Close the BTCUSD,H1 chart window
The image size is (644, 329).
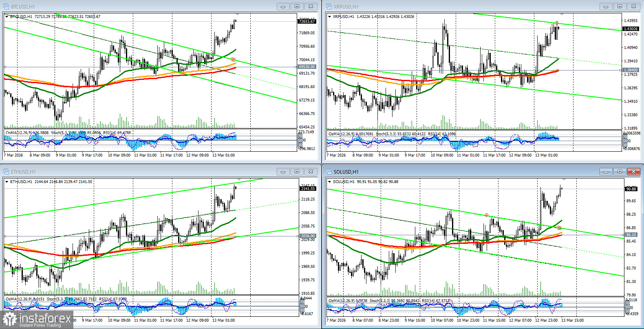tap(311, 7)
